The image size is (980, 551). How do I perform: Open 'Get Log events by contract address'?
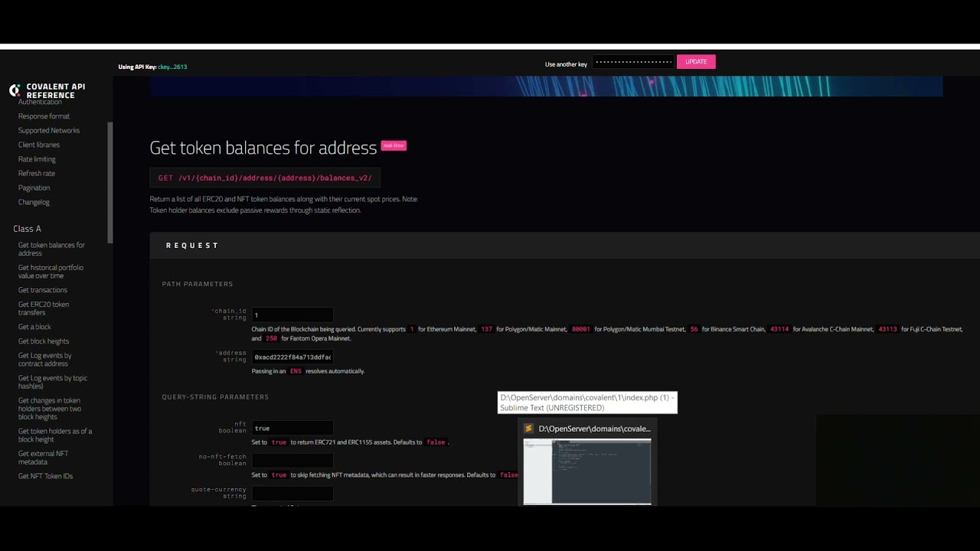pos(45,360)
